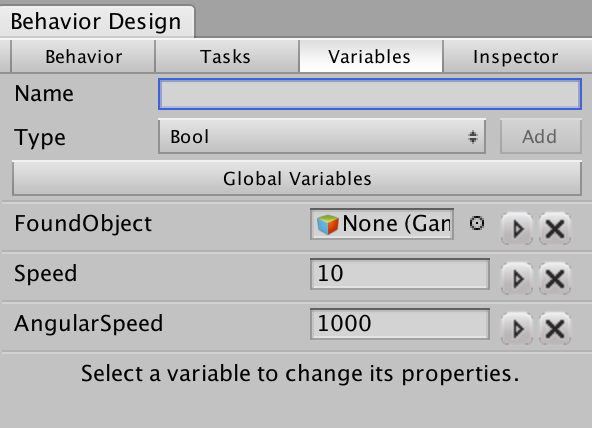The height and width of the screenshot is (428, 592).
Task: Delete the Speed variable
Action: coord(555,279)
